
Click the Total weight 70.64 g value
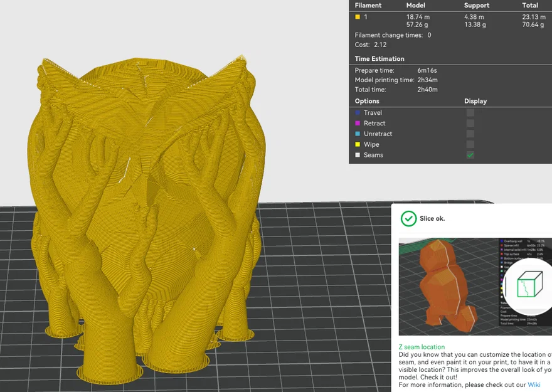[x=533, y=24]
